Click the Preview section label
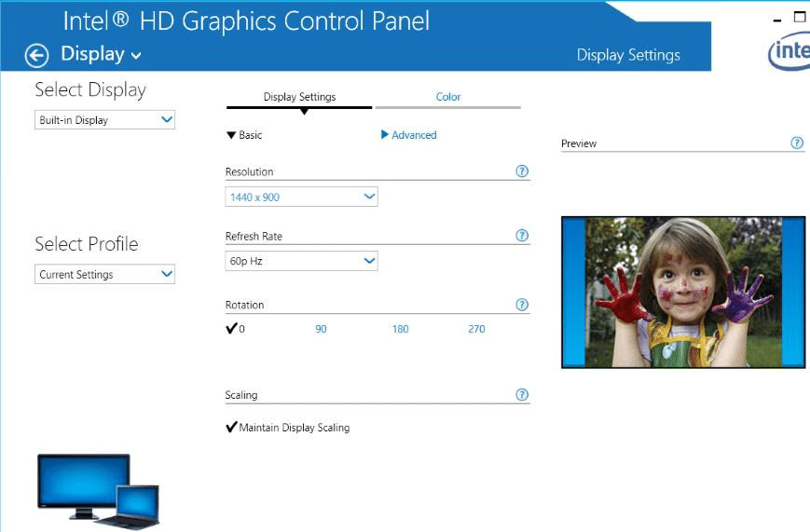This screenshot has height=532, width=810. 579,143
